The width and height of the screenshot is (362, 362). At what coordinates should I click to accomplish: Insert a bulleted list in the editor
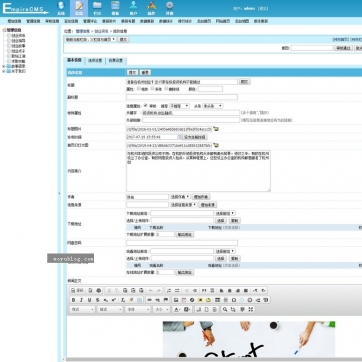[x=177, y=290]
